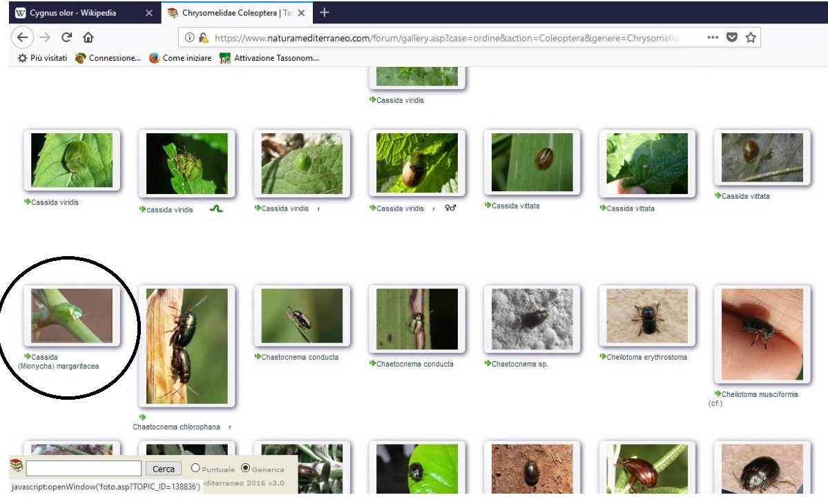828x504 pixels.
Task: Click the male/female symbol beside Cassida viridis
Action: 451,209
